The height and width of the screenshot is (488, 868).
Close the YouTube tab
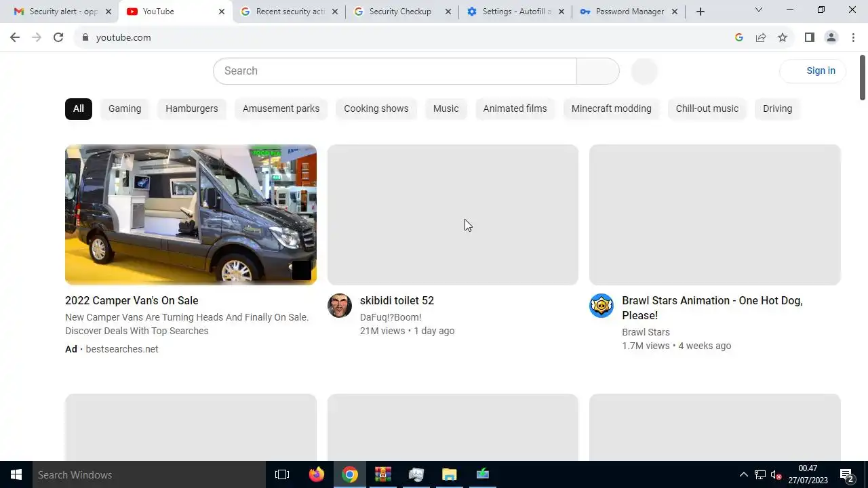222,12
